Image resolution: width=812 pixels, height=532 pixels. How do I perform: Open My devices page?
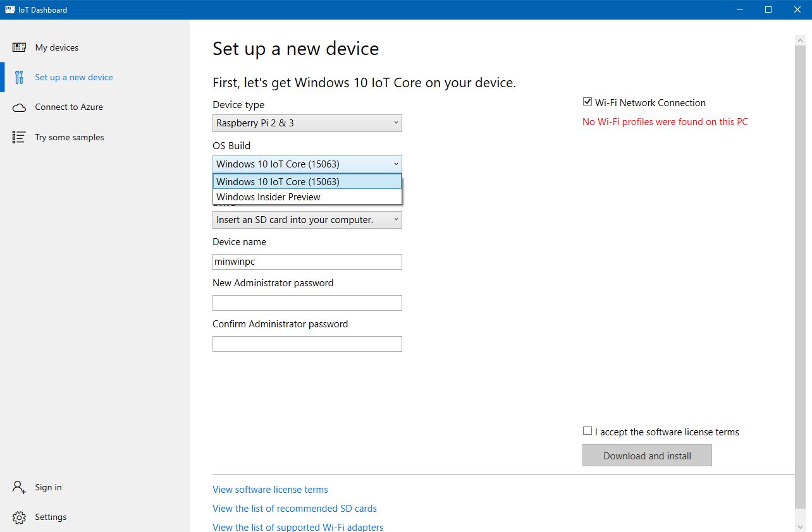95,47
